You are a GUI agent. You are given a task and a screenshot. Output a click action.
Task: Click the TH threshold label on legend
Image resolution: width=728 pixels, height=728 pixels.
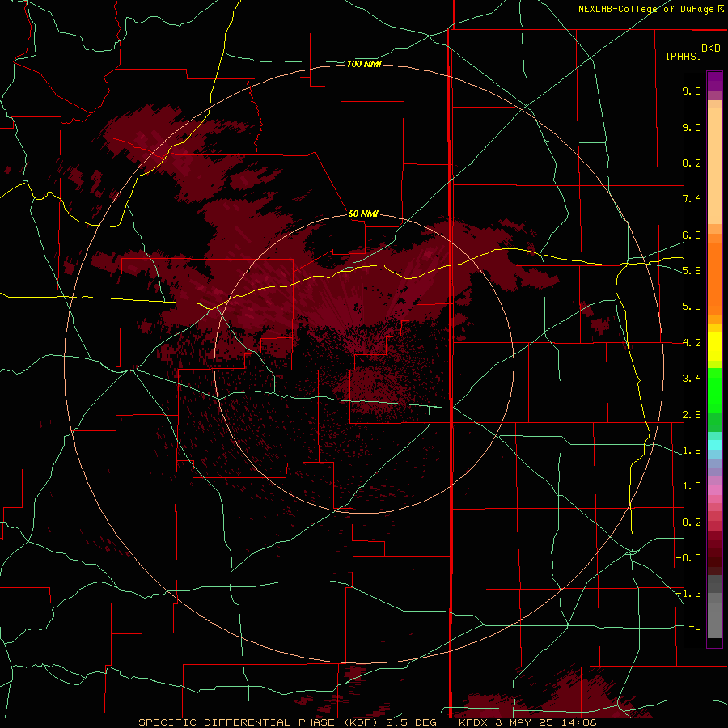tap(695, 630)
